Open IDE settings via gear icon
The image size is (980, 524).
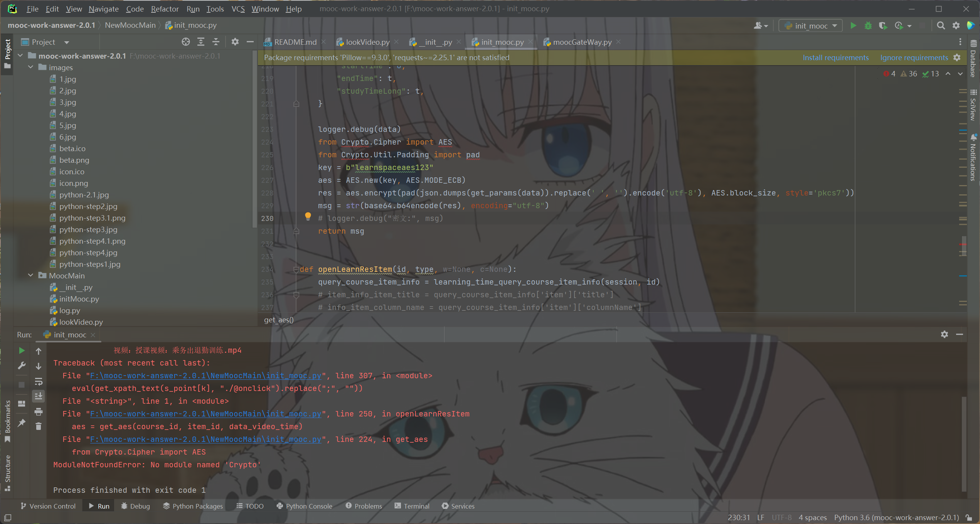click(x=956, y=25)
